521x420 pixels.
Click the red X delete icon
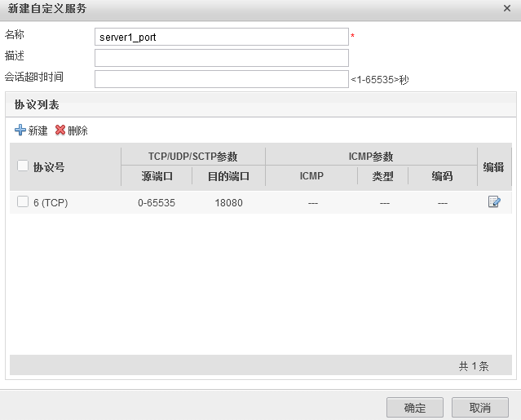60,130
